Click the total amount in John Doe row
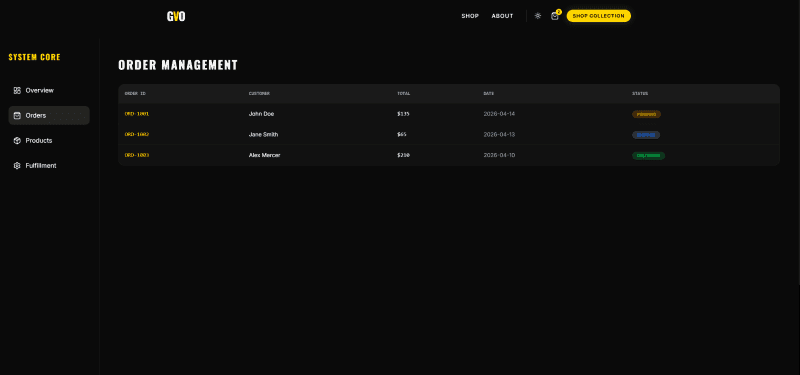Viewport: 800px width, 375px height. pos(403,114)
